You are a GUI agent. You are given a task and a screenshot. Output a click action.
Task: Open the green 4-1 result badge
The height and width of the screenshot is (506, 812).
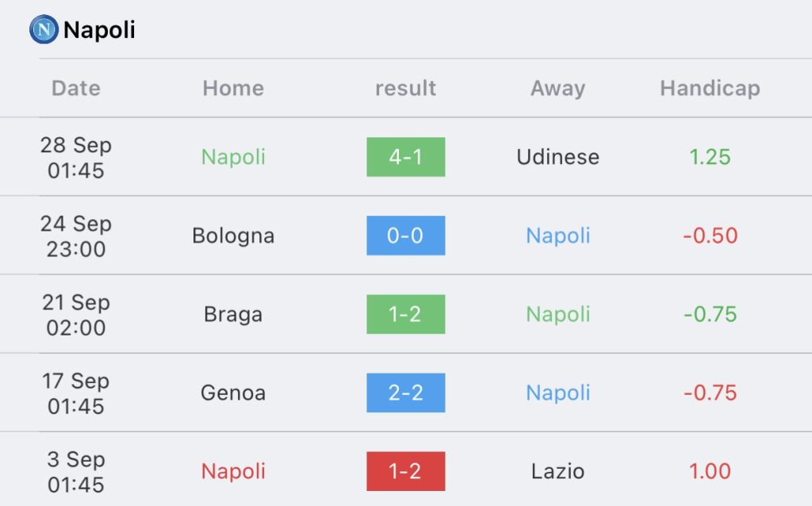(x=405, y=157)
